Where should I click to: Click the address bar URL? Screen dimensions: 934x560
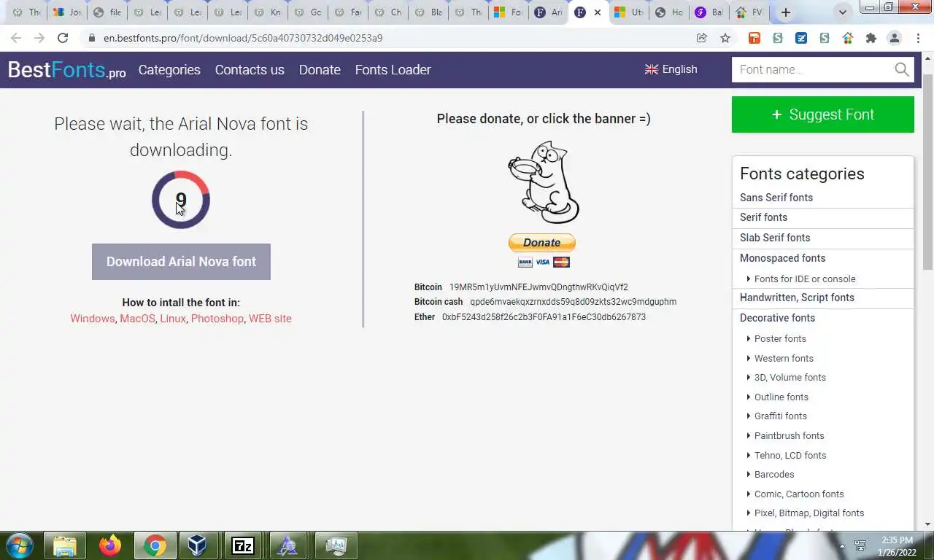point(243,38)
